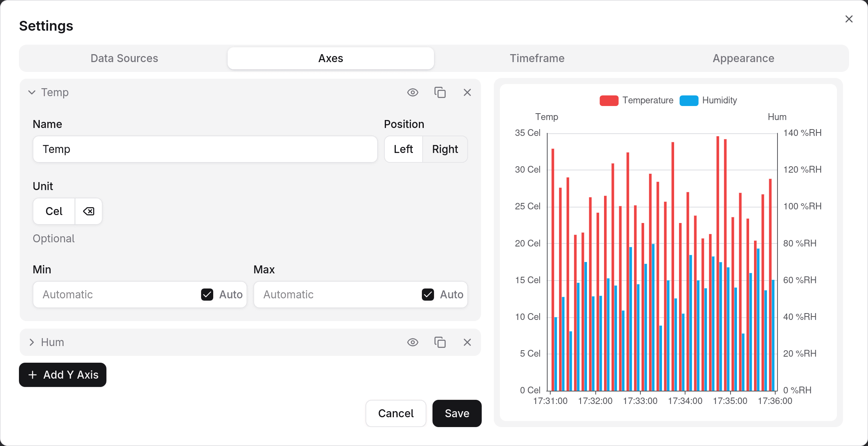Uncheck the Max Auto checkbox
The height and width of the screenshot is (446, 868).
(428, 295)
